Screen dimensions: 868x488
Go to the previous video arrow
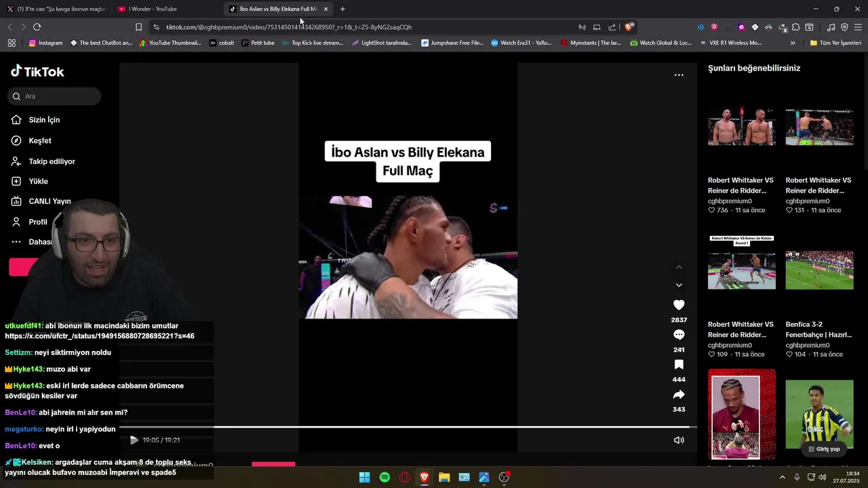pyautogui.click(x=679, y=267)
